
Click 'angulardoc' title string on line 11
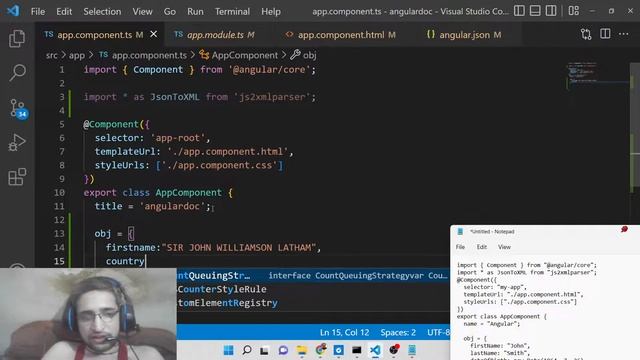point(172,206)
